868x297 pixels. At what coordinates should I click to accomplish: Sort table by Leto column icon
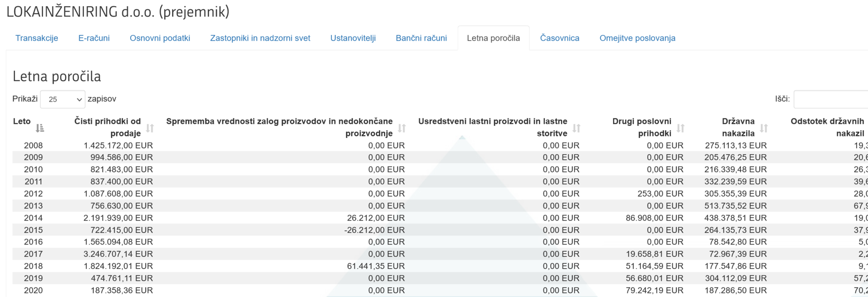click(x=40, y=128)
